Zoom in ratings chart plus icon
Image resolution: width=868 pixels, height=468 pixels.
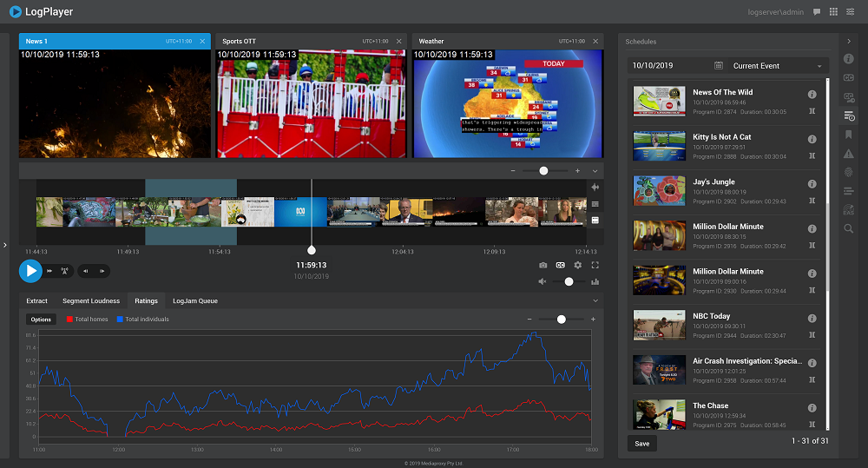point(593,319)
